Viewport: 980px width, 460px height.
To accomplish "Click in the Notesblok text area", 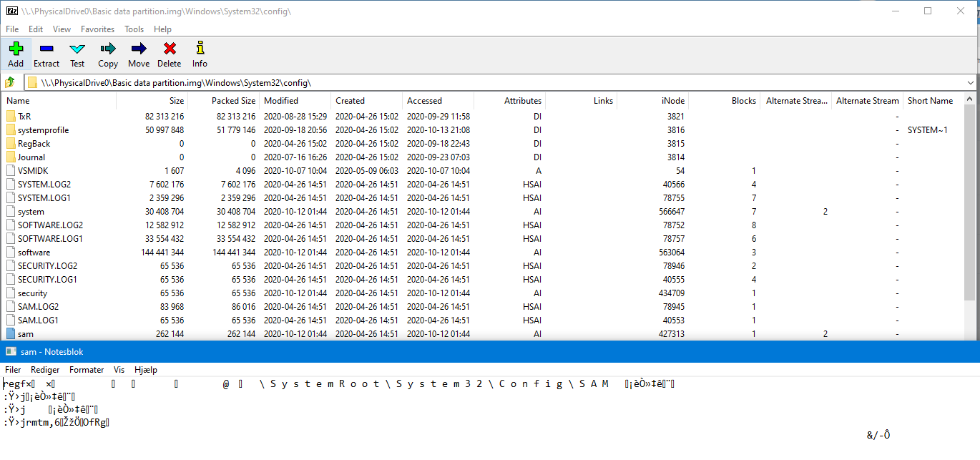I will pos(490,419).
